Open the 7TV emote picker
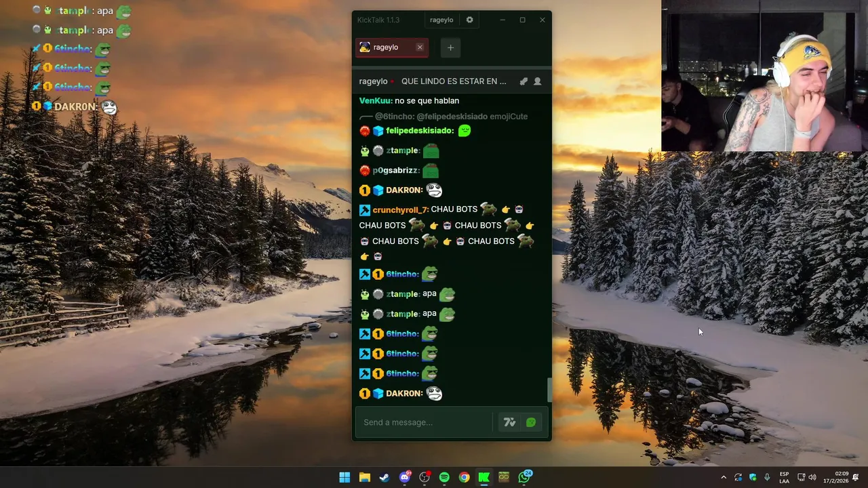The height and width of the screenshot is (488, 868). point(509,422)
